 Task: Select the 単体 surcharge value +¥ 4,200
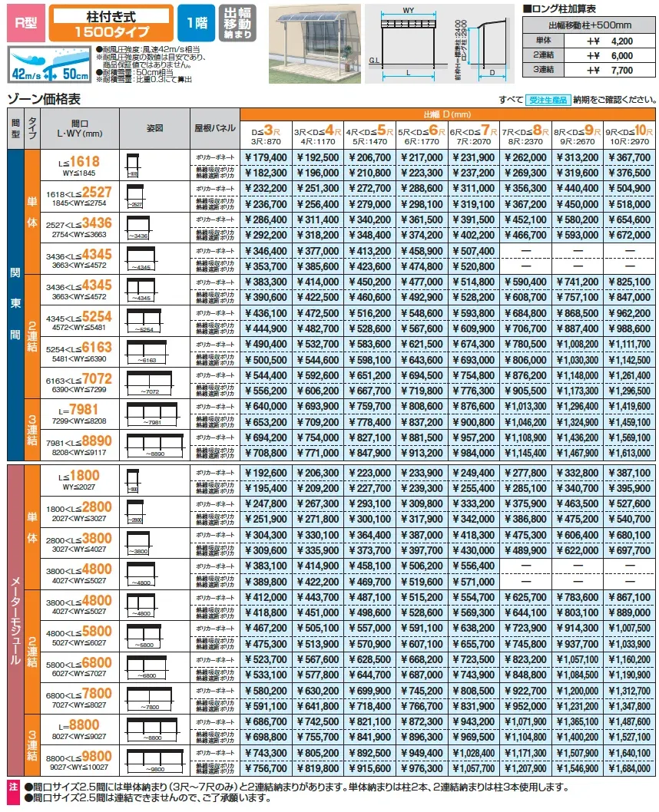[610, 41]
